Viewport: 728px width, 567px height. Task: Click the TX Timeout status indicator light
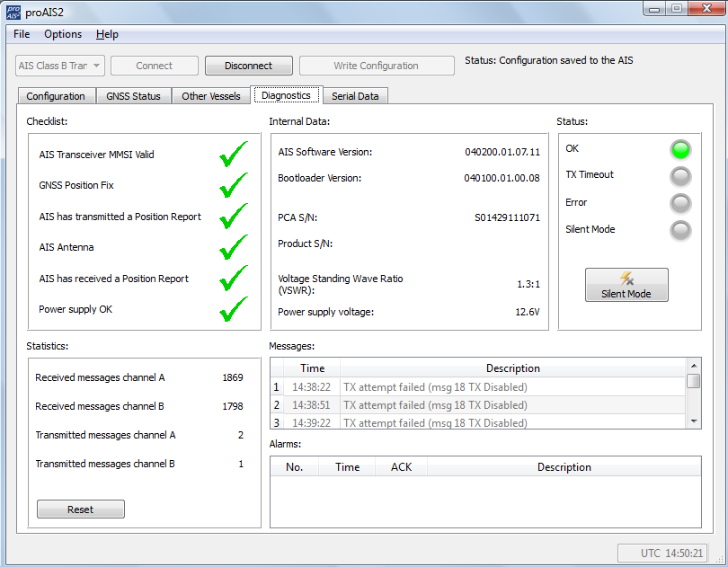coord(680,176)
